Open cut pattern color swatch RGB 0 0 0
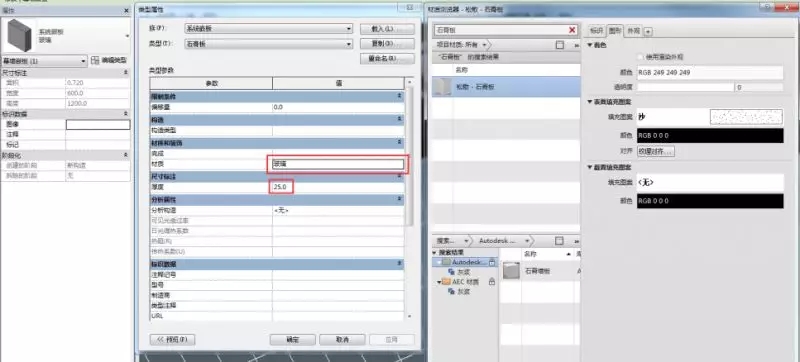This screenshot has height=362, width=800. tap(710, 201)
